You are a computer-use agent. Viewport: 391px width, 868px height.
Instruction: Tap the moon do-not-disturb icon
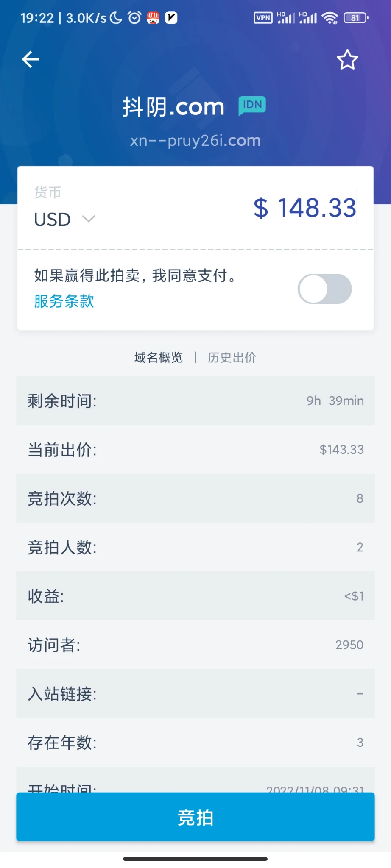[116, 18]
